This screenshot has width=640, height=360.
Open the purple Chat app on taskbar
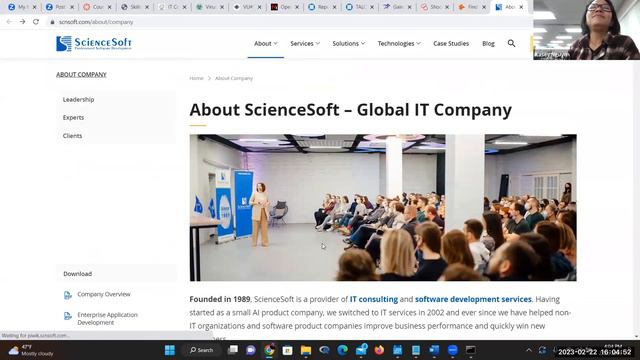251,350
